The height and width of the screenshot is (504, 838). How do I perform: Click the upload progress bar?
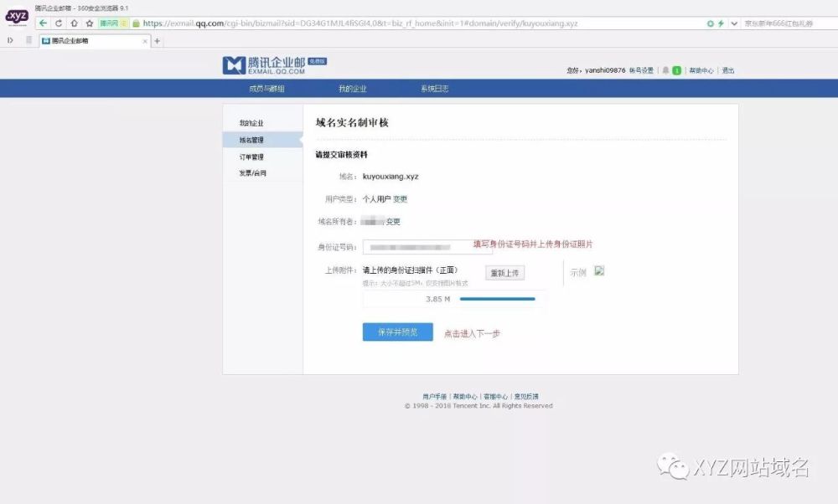(498, 299)
